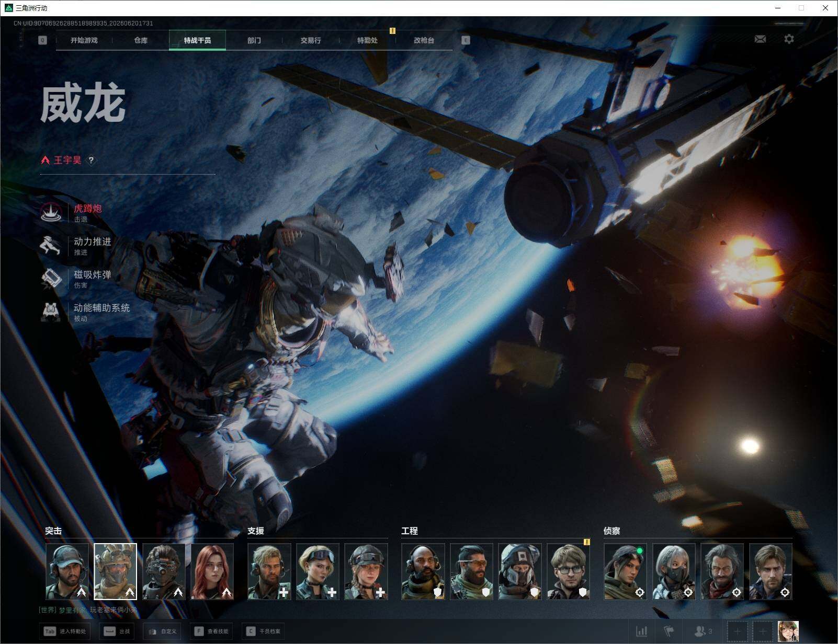Select engineer operator with eyeglasses
Screen dimensions: 838x644
click(569, 571)
